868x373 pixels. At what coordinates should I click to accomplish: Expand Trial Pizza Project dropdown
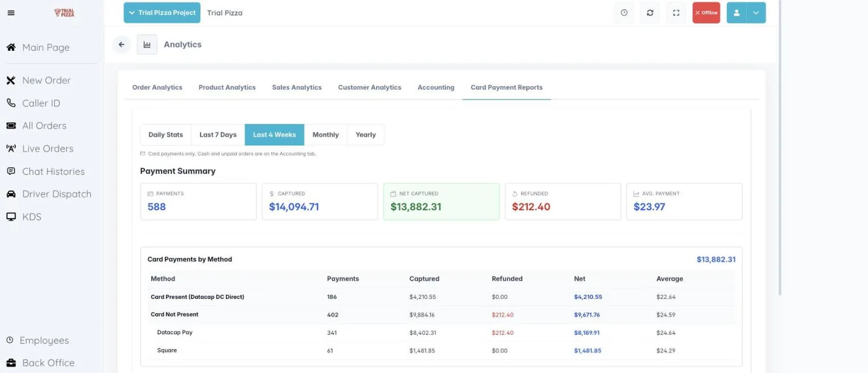[x=162, y=13]
